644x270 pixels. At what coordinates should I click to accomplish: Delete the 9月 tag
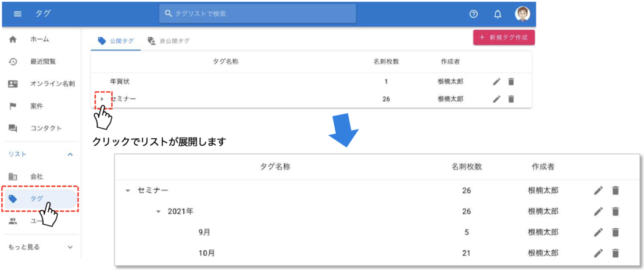click(x=615, y=232)
